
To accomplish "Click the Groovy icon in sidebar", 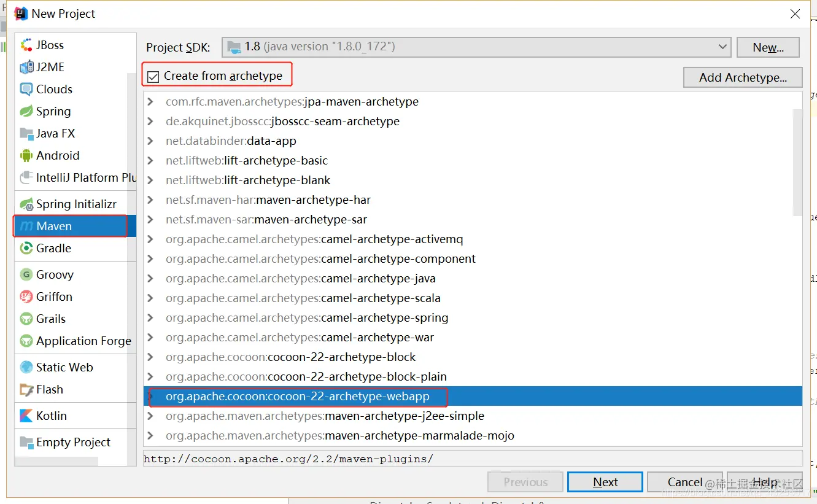I will tap(26, 274).
